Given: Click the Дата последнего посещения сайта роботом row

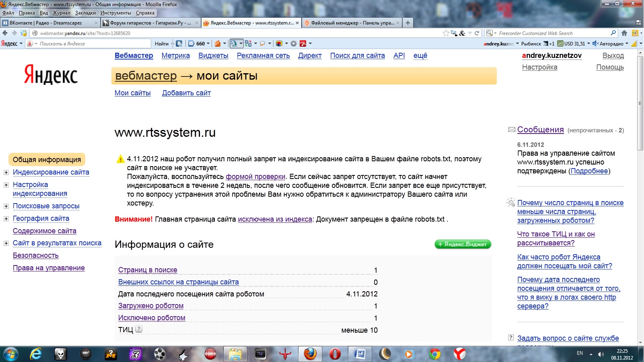Looking at the screenshot, I should (x=248, y=294).
